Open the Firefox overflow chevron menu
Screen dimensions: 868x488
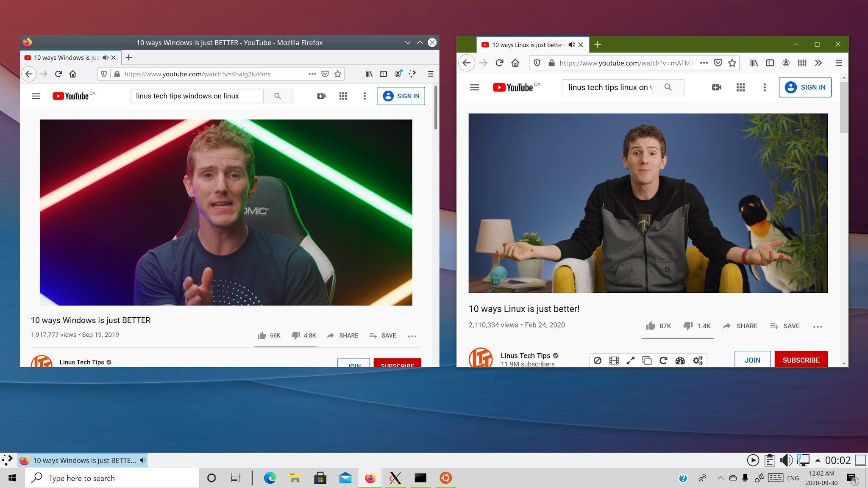point(818,63)
